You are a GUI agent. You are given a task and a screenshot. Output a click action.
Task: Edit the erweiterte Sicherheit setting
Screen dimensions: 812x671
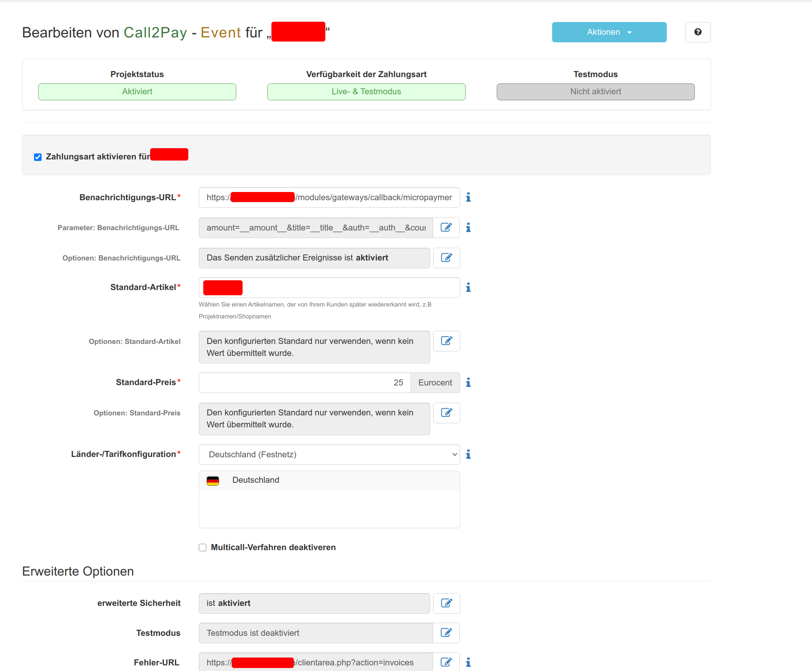click(x=446, y=603)
